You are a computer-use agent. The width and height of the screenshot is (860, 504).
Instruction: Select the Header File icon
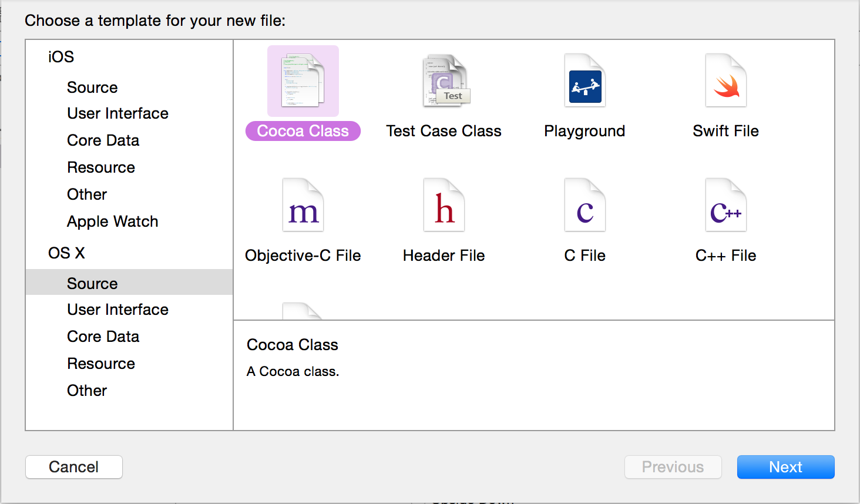pos(444,205)
